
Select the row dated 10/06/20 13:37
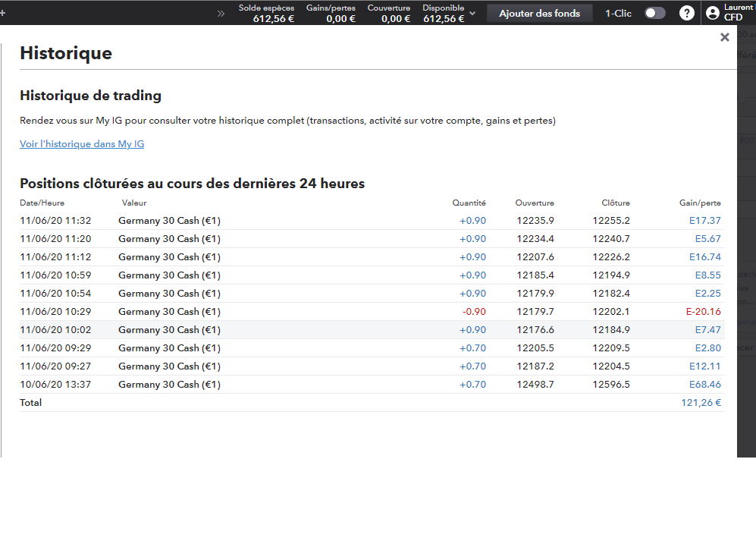tap(372, 385)
